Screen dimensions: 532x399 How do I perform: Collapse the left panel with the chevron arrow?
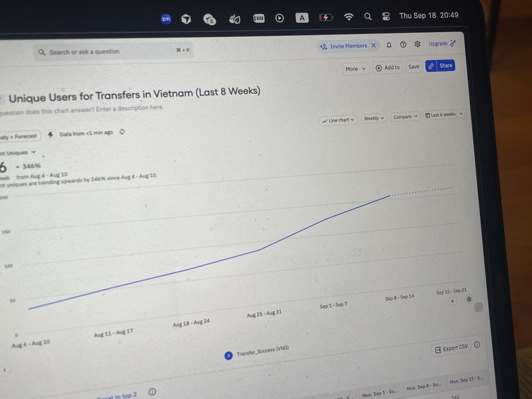(x=5, y=369)
